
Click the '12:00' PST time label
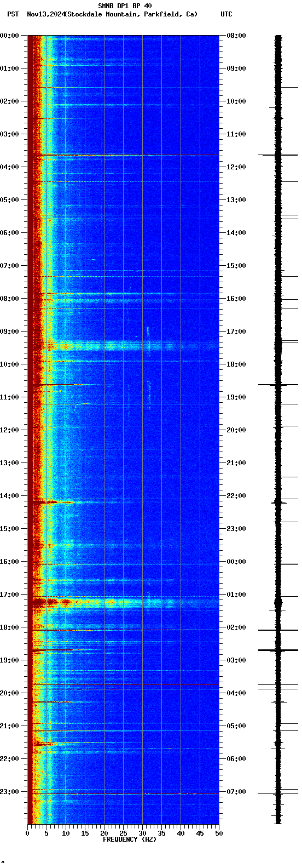pos(10,430)
